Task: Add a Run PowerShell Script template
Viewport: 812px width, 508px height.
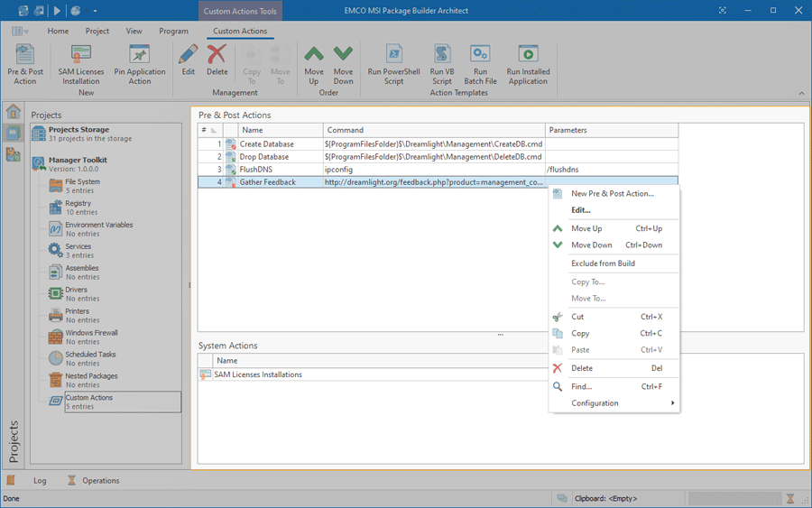Action: tap(393, 64)
